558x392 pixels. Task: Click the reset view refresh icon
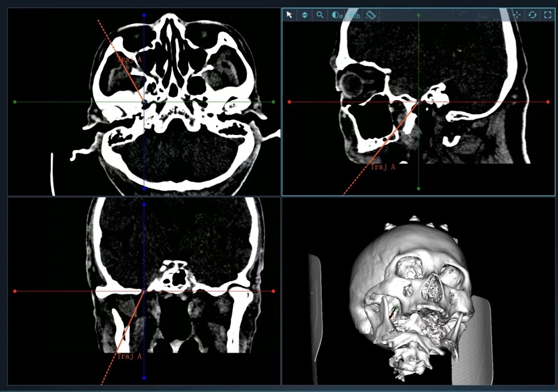click(x=533, y=15)
